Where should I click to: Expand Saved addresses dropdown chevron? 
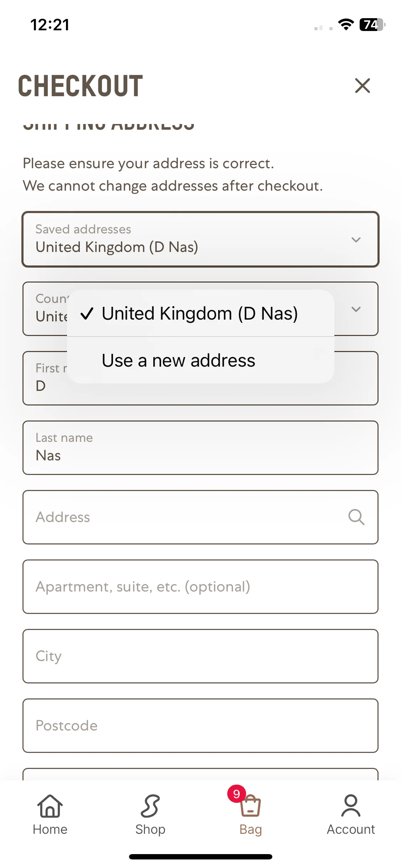[x=356, y=240]
